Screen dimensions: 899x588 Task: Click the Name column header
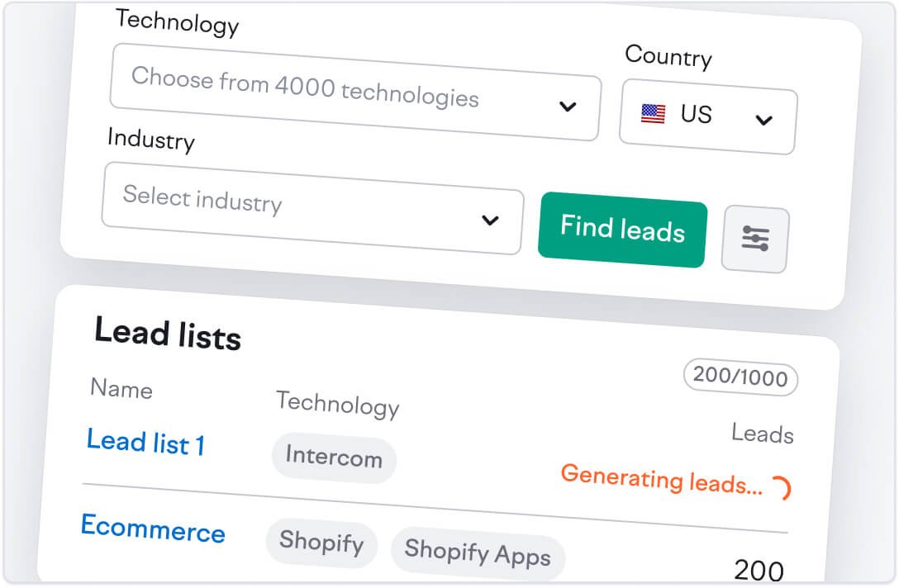[121, 388]
